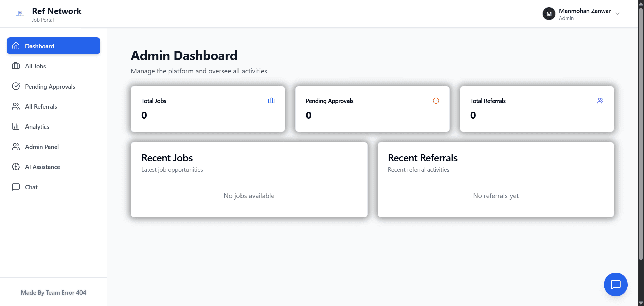Click the briefcase icon next to All Jobs
This screenshot has width=644, height=306.
[16, 66]
